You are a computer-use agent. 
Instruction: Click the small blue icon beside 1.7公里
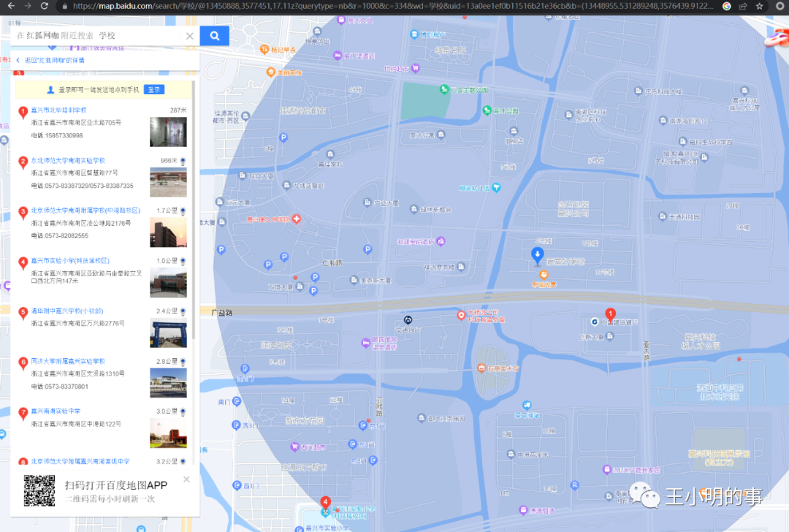(183, 211)
